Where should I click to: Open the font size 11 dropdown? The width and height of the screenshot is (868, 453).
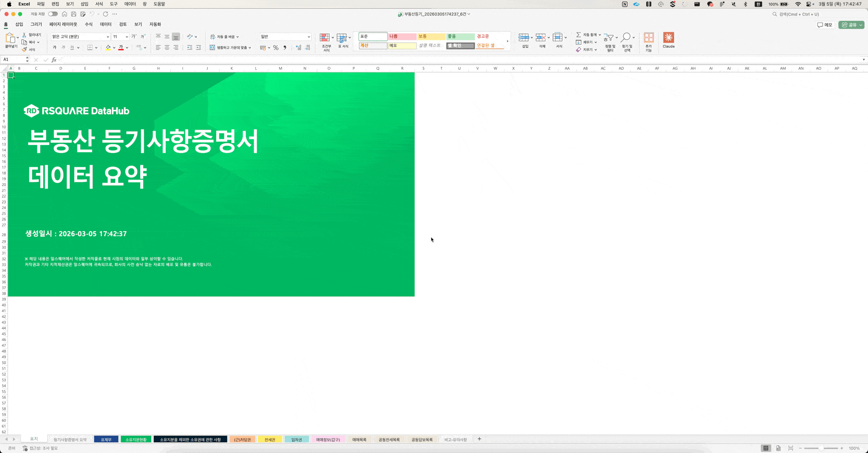click(x=127, y=37)
